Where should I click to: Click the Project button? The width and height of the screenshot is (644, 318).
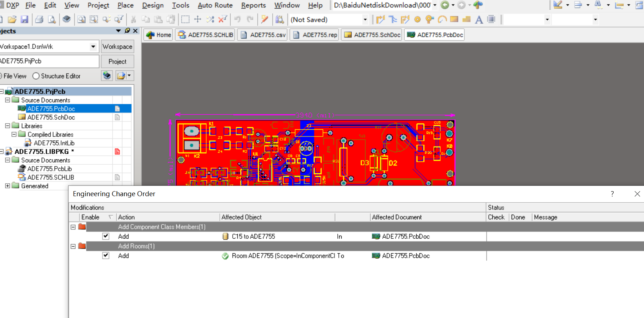[x=117, y=61]
